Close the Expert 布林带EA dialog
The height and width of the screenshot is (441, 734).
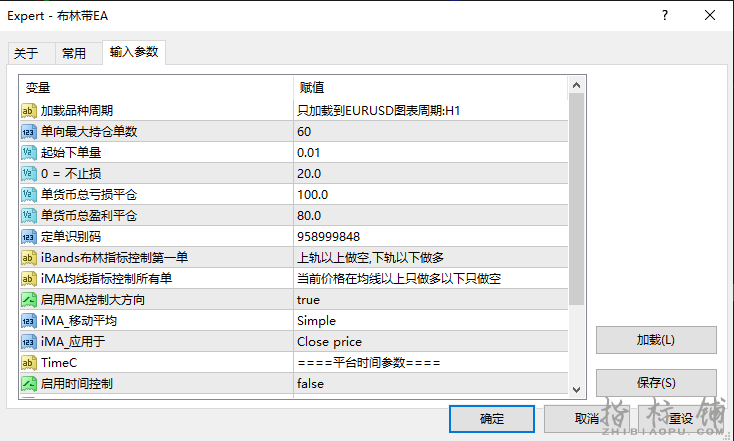pos(710,15)
